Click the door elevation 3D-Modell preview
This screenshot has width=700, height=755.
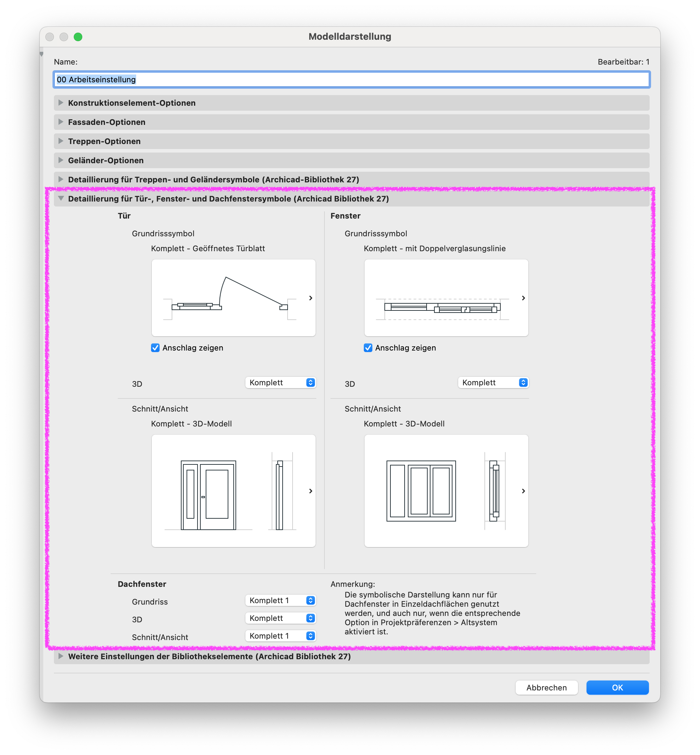click(x=233, y=491)
